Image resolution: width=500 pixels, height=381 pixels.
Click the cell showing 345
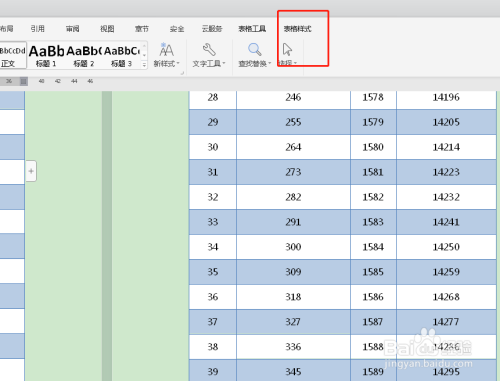tap(293, 371)
